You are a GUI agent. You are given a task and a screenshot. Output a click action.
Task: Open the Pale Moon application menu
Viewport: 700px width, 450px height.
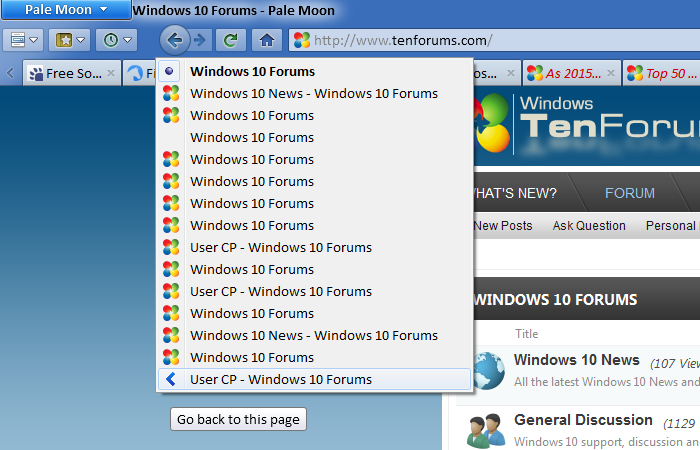click(66, 9)
